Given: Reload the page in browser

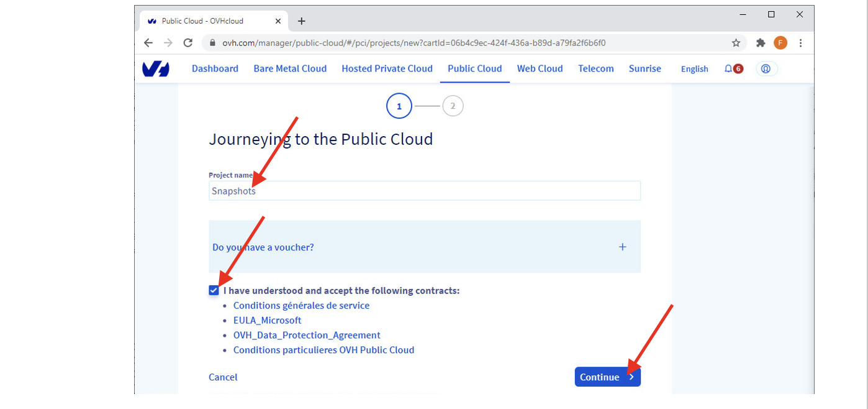Looking at the screenshot, I should pos(188,43).
